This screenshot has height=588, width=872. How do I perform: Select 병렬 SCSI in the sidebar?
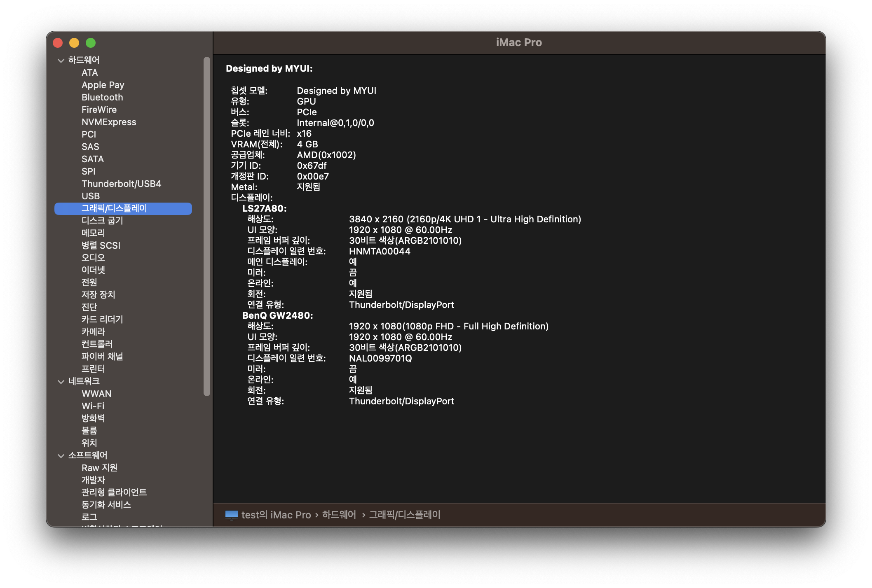click(x=101, y=245)
